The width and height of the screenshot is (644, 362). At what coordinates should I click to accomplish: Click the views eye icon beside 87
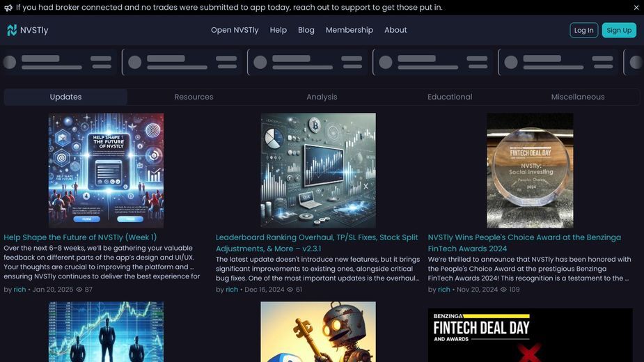(x=79, y=290)
